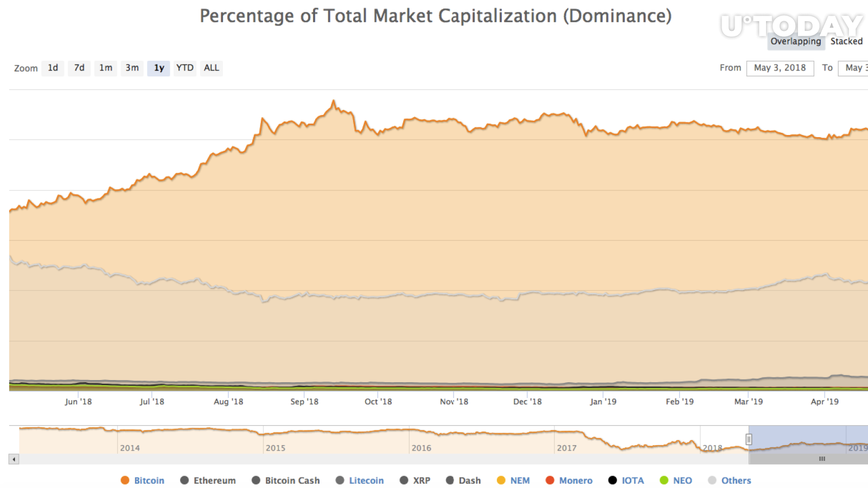Viewport: 868px width, 488px height.
Task: Toggle Monero series in legend
Action: (x=569, y=480)
